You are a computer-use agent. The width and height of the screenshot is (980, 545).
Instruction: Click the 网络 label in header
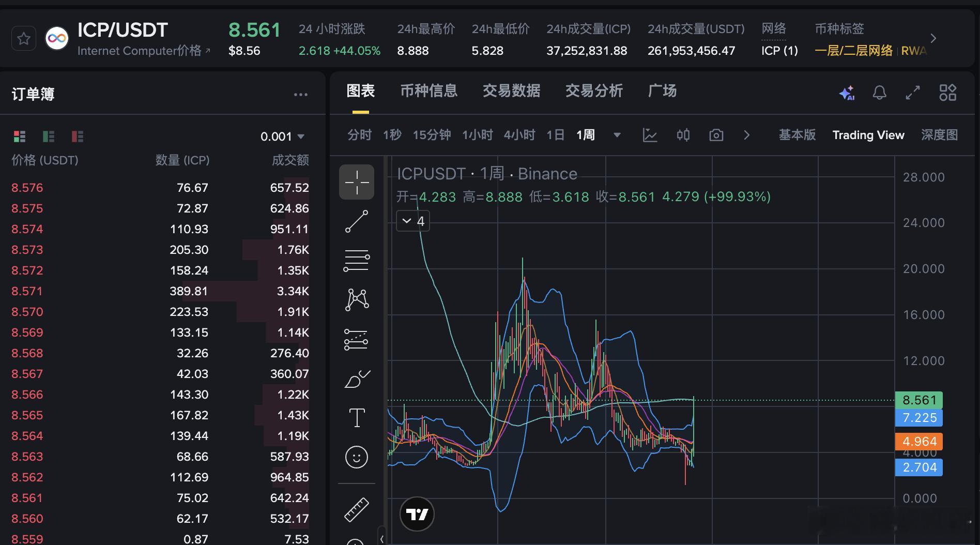click(x=774, y=29)
